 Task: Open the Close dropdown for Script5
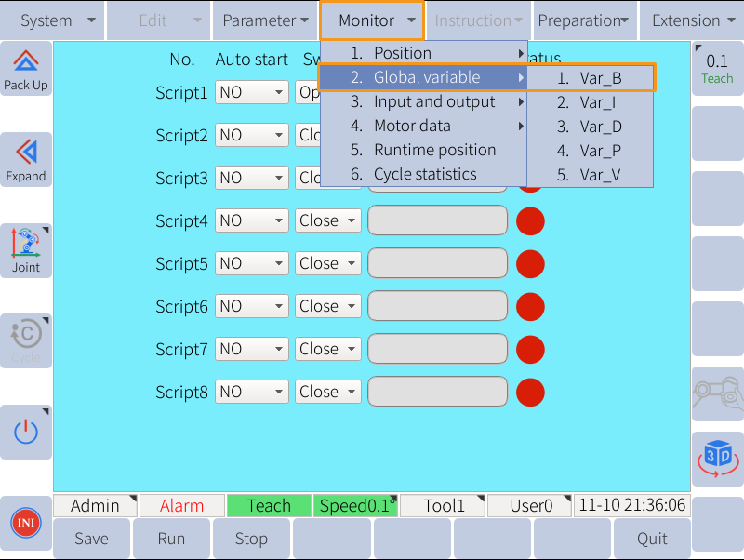[x=327, y=263]
